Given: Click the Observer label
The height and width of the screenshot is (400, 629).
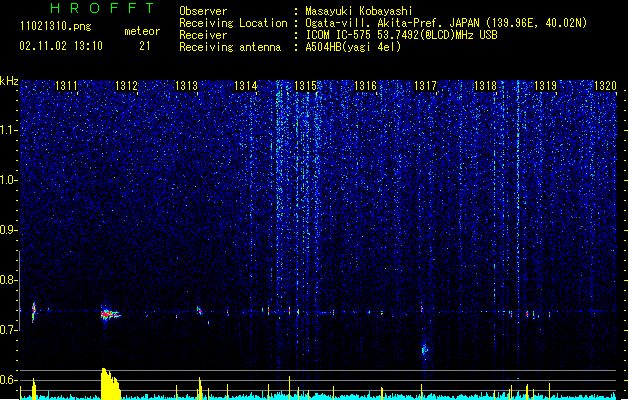Looking at the screenshot, I should (203, 11).
